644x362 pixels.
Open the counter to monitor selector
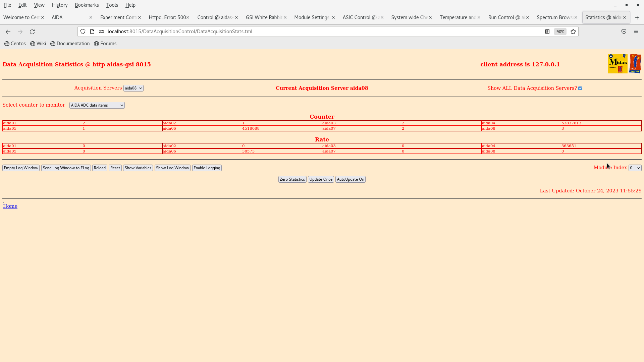point(97,105)
